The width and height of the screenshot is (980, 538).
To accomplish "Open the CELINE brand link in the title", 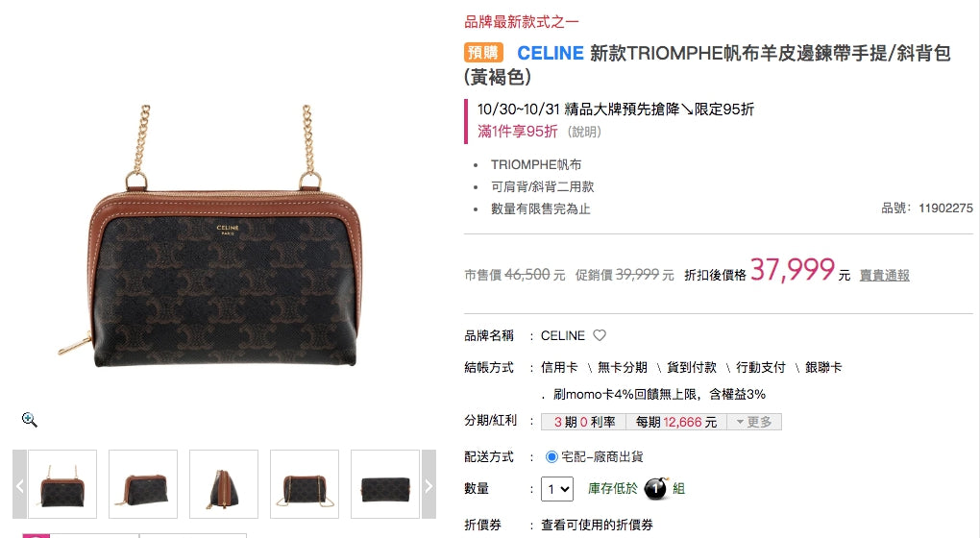I will (x=550, y=53).
